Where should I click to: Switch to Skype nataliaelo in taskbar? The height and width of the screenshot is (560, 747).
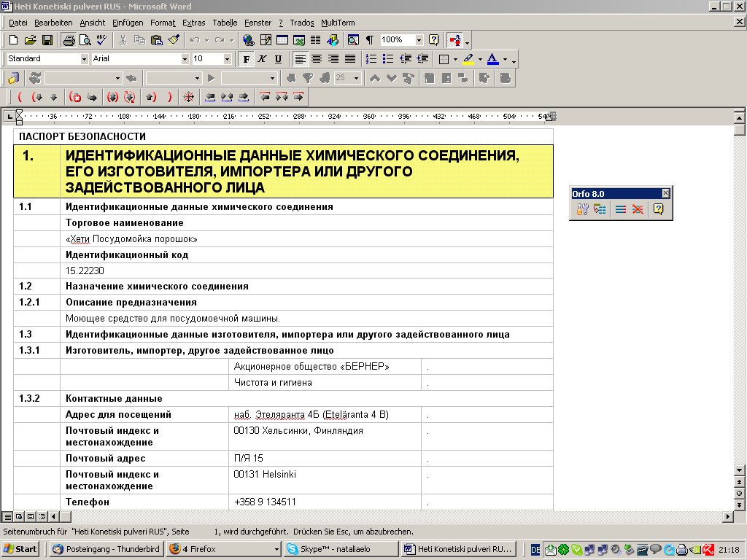(x=340, y=549)
